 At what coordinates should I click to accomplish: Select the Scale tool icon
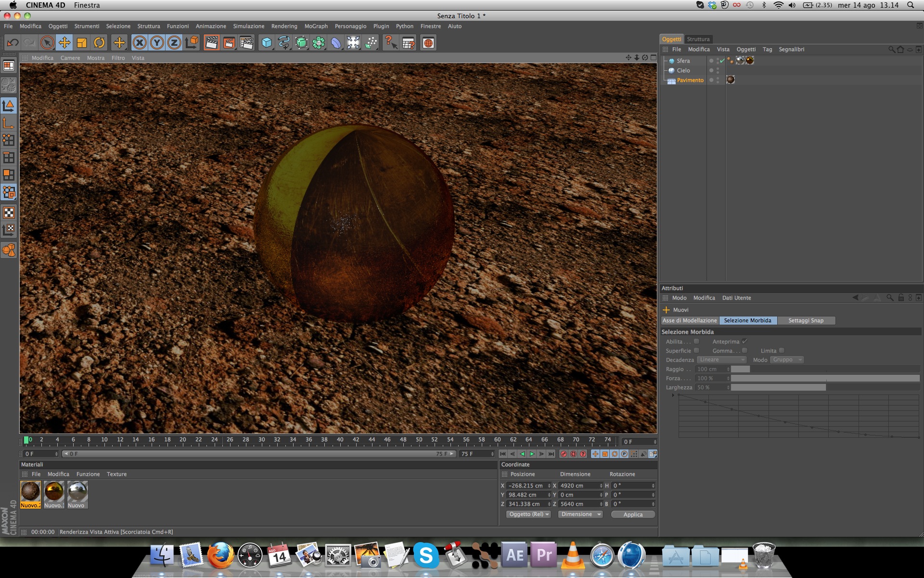(82, 43)
